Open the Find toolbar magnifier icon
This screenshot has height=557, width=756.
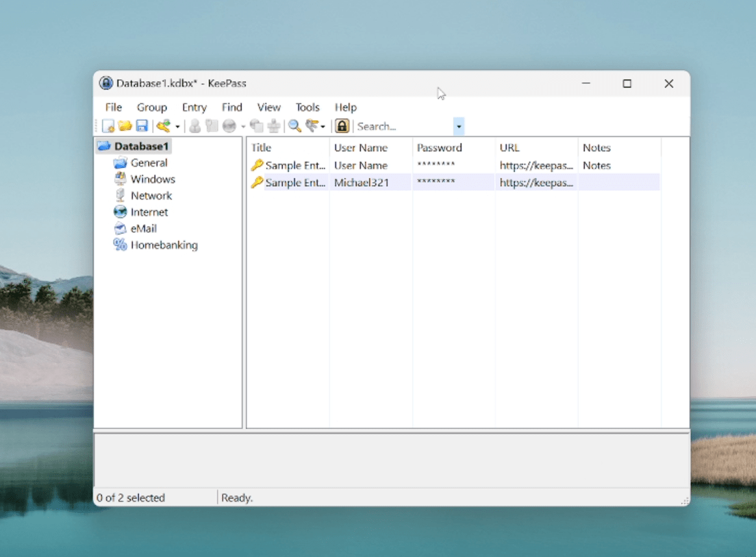[294, 126]
